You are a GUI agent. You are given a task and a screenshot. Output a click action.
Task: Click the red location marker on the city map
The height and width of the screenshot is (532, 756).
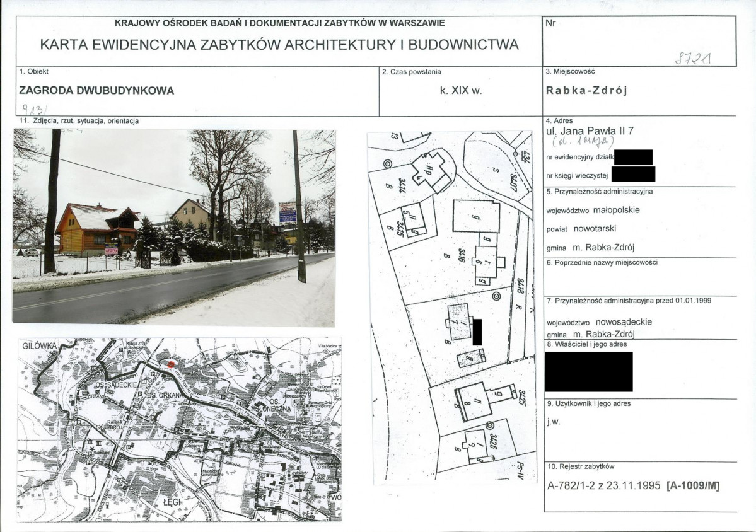point(171,364)
